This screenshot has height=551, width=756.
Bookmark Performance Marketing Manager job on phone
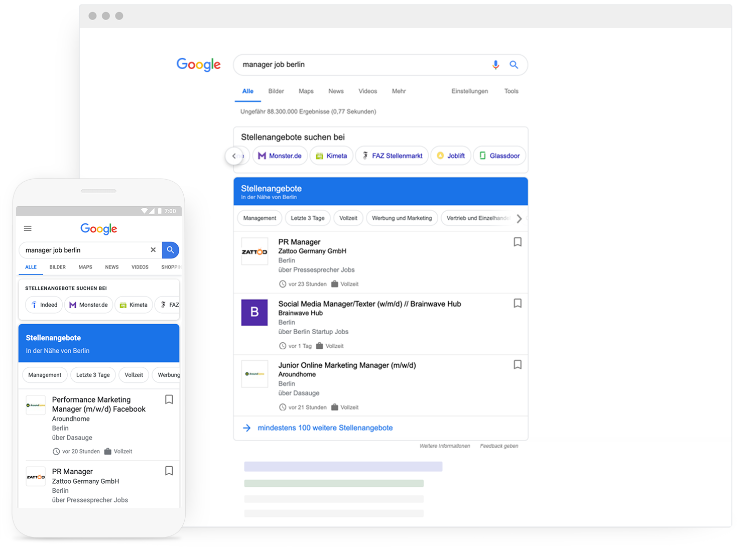(169, 399)
